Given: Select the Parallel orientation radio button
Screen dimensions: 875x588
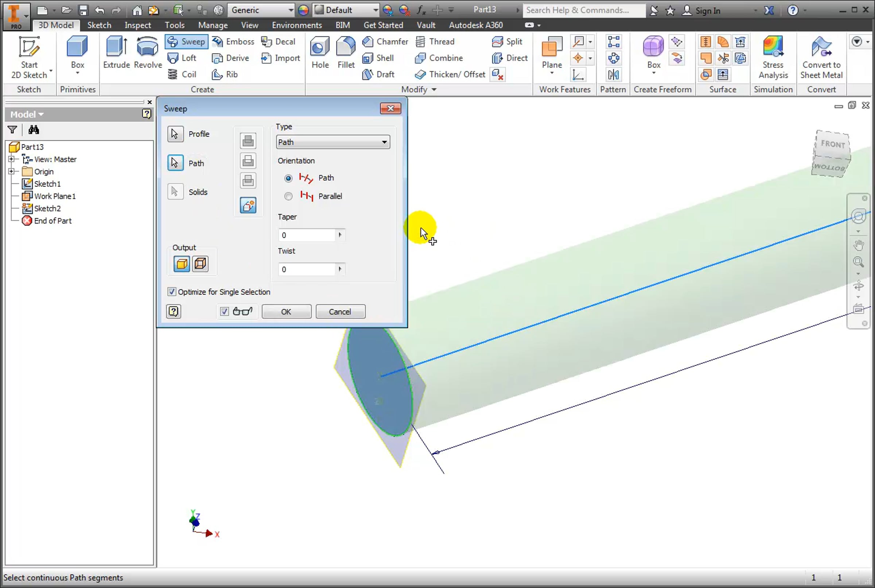Looking at the screenshot, I should pos(288,196).
